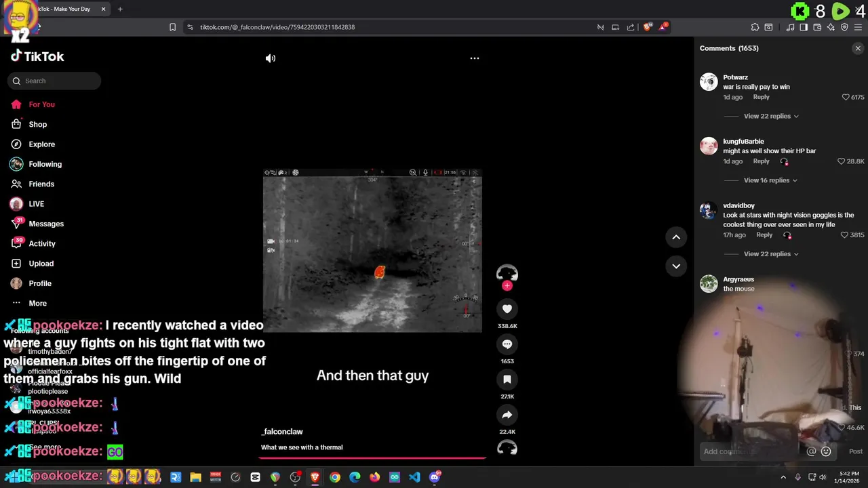Image resolution: width=868 pixels, height=488 pixels.
Task: Open the system volume tray icon
Action: click(823, 477)
